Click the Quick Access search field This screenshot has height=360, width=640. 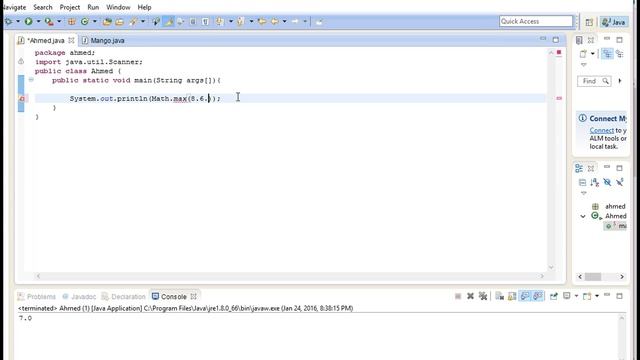(536, 21)
